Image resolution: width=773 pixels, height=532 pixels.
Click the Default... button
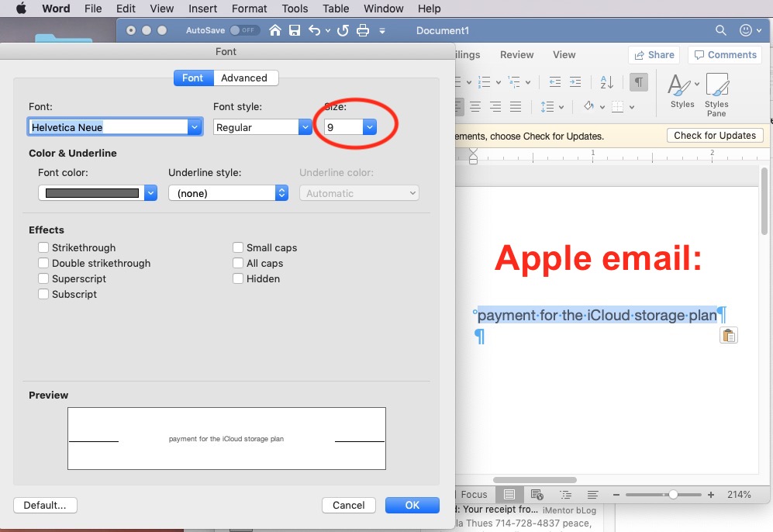pos(45,505)
